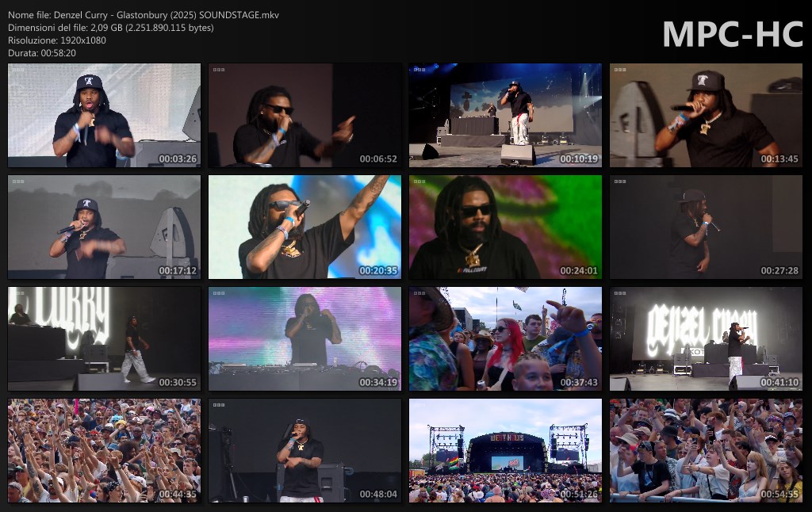Click the audience thumbnail stamped 00:54:55
This screenshot has width=812, height=512.
pos(706,450)
